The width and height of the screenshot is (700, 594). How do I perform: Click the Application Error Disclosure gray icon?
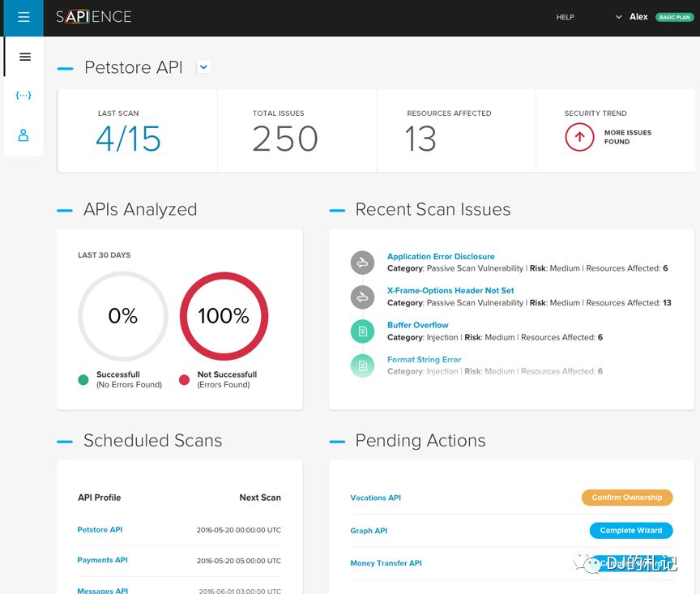[362, 263]
